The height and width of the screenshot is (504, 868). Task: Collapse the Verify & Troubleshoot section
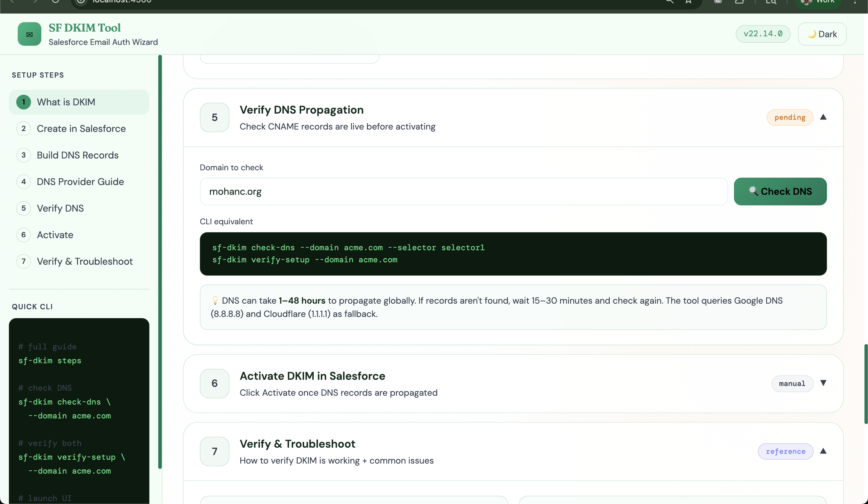coord(824,451)
